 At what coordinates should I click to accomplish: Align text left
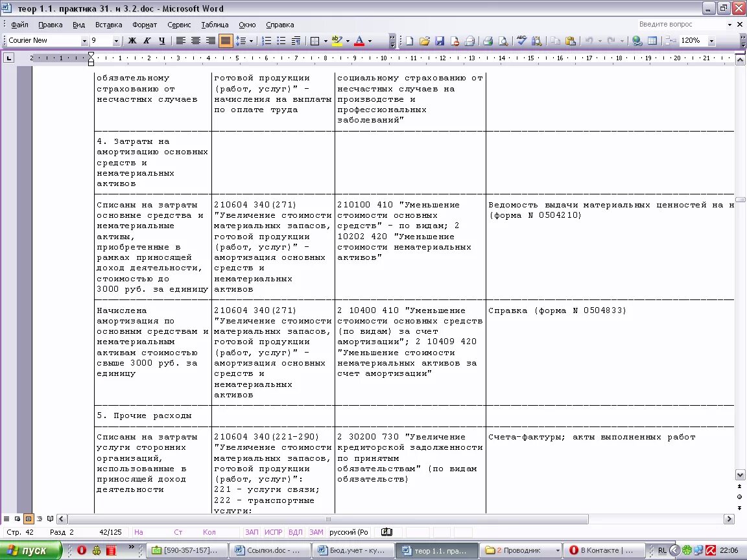tap(180, 41)
